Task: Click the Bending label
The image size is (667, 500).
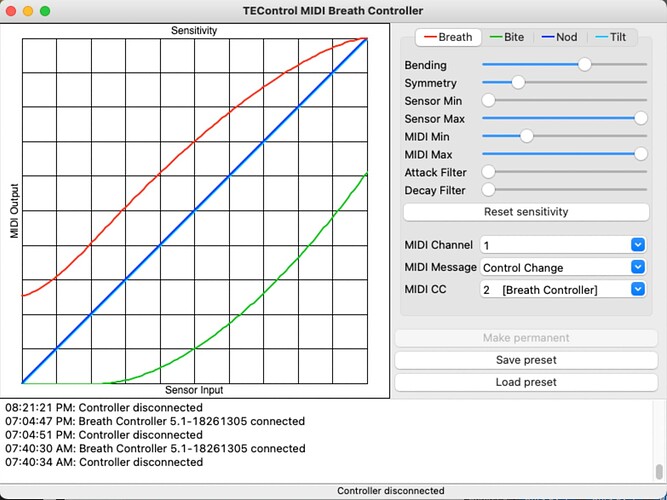Action: [425, 65]
